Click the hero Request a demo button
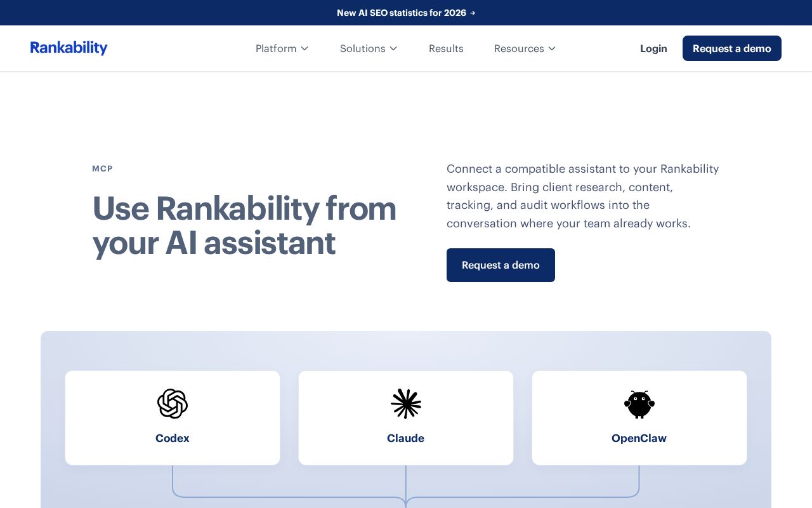Viewport: 812px width, 508px height. (x=501, y=265)
